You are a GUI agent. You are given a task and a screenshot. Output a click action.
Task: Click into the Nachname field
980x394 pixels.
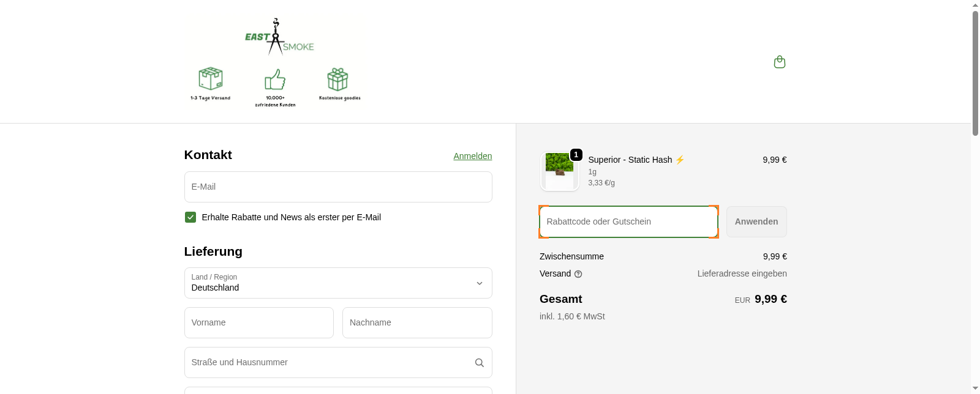pyautogui.click(x=417, y=323)
